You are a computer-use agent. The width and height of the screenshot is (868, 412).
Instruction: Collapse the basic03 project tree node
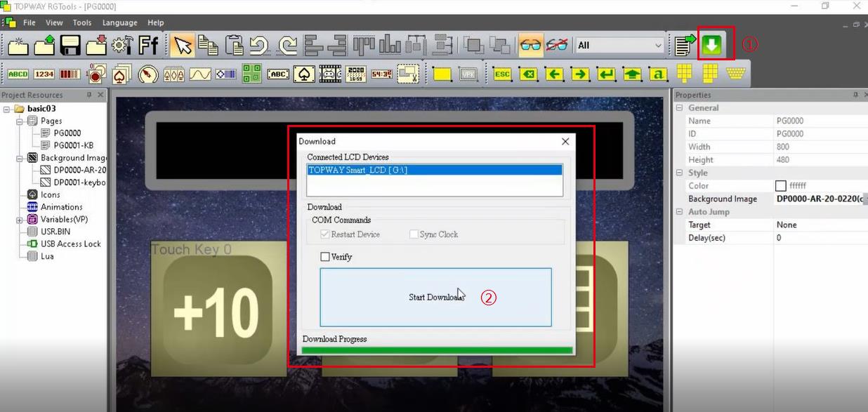click(6, 109)
